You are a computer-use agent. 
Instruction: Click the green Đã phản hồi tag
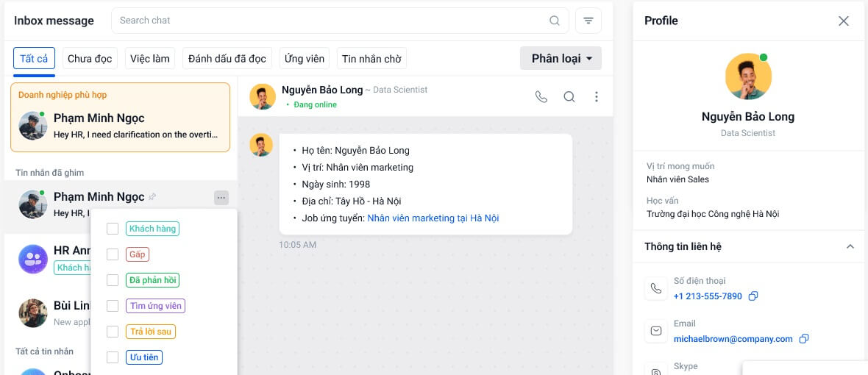pyautogui.click(x=152, y=280)
